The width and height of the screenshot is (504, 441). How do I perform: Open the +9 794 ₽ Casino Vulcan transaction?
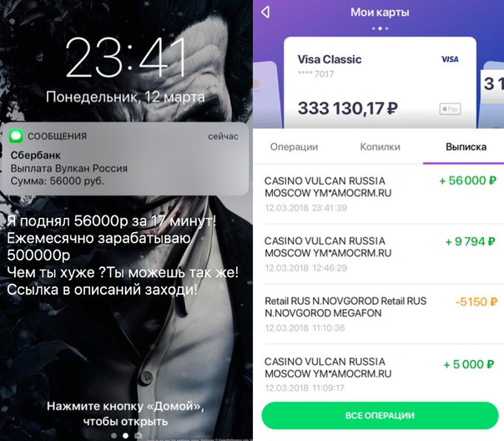click(x=380, y=254)
